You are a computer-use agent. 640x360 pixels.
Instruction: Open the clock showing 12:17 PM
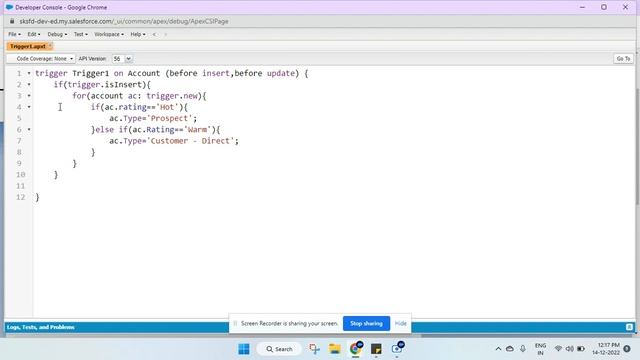click(606, 349)
